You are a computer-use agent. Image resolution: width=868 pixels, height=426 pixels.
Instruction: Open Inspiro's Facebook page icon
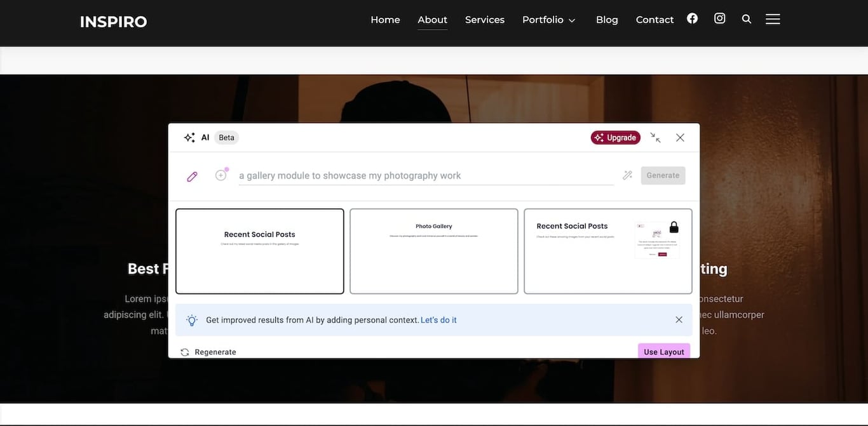click(x=691, y=18)
